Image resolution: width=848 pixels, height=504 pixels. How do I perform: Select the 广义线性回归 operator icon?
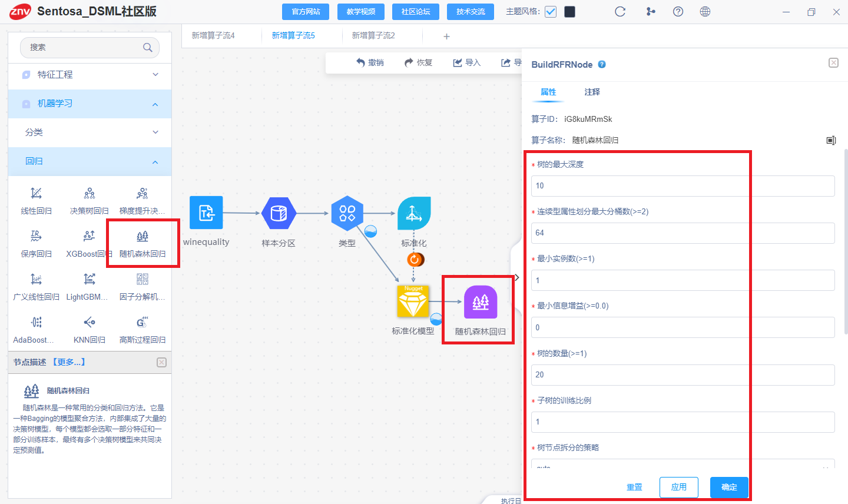36,279
